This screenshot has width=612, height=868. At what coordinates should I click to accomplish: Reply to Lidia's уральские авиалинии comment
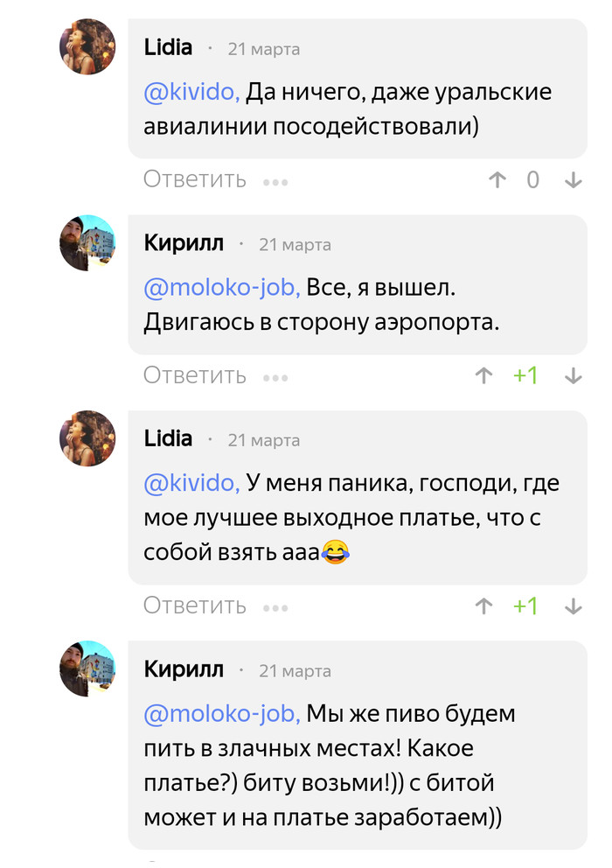pos(195,180)
